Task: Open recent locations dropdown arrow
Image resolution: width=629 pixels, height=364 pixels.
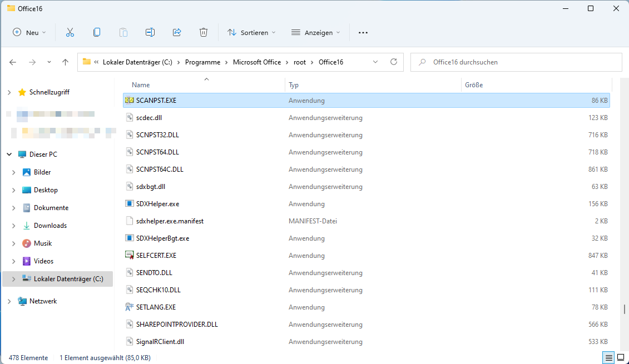Action: click(x=49, y=62)
